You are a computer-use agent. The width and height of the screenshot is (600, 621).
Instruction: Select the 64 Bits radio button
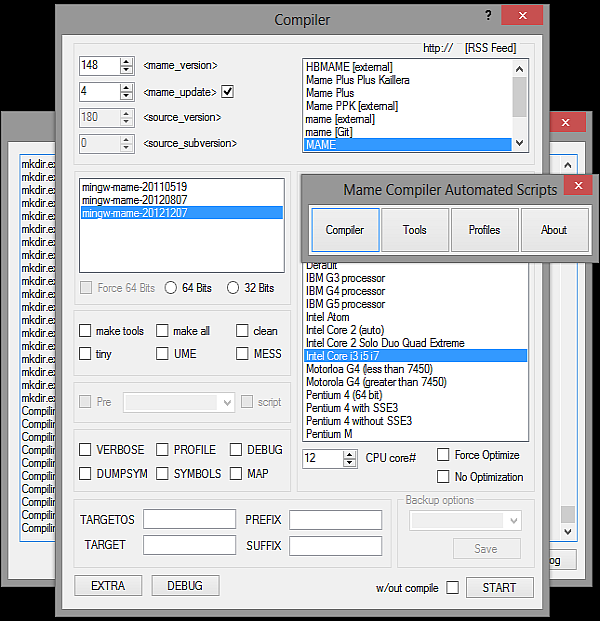click(171, 288)
